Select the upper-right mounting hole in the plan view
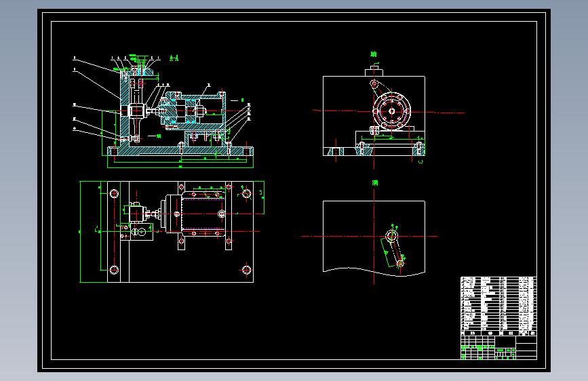 246,193
